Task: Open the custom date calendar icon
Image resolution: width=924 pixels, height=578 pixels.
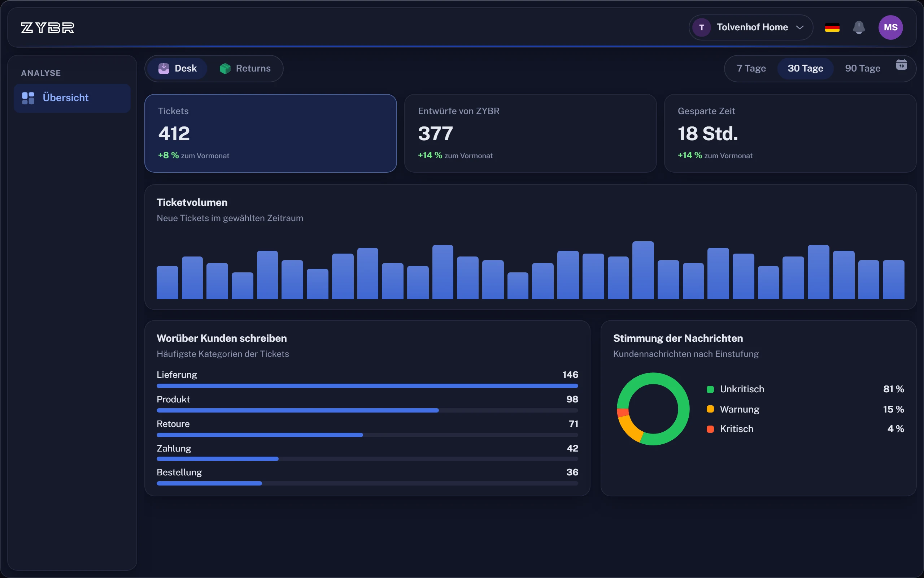Action: point(902,65)
